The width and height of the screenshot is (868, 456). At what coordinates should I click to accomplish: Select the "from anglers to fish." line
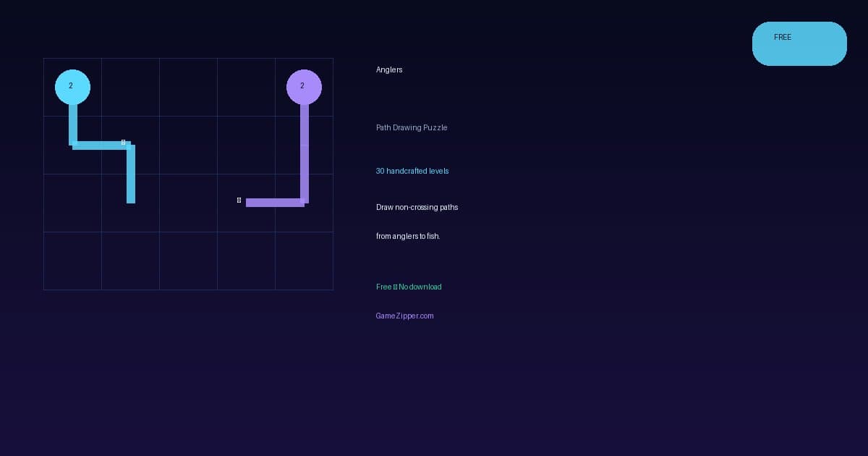click(x=408, y=236)
